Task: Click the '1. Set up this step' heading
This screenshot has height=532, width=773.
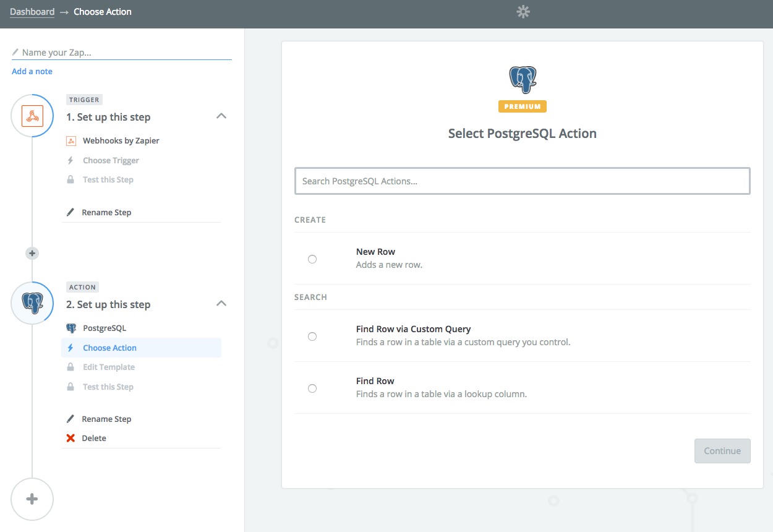Action: [x=108, y=117]
